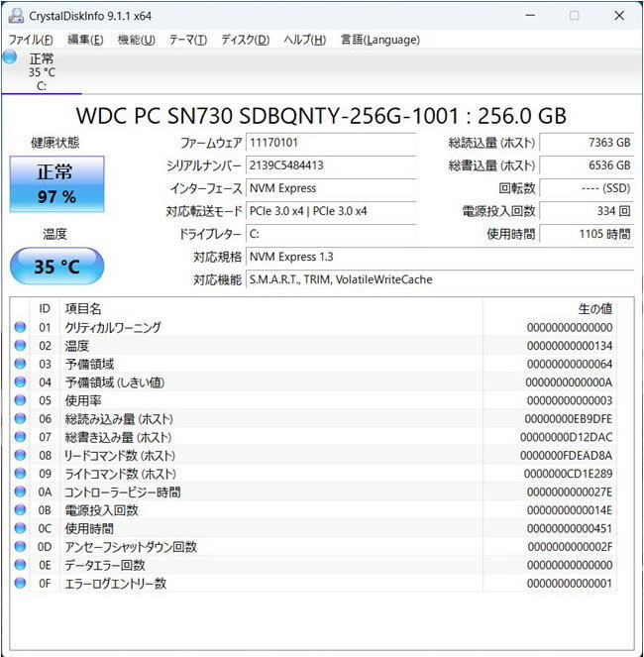The image size is (644, 657).
Task: Open the 編集(E) menu
Action: [85, 40]
